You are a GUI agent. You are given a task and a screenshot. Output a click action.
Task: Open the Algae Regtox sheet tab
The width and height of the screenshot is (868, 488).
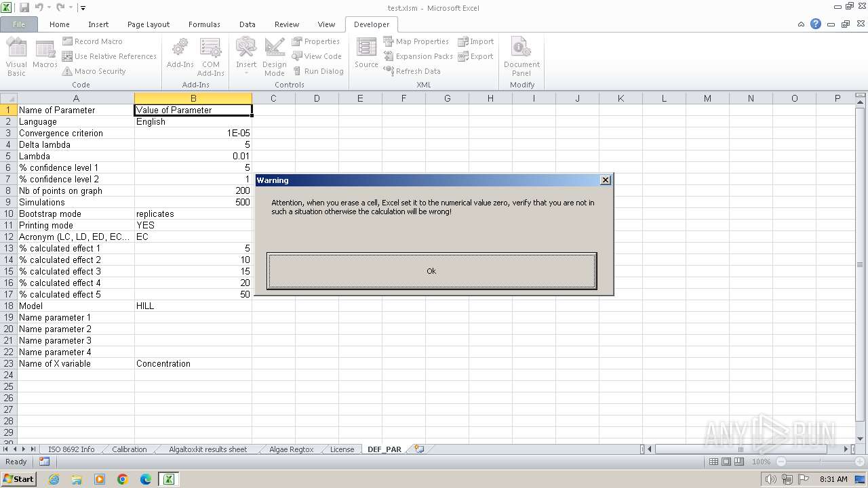(x=291, y=449)
